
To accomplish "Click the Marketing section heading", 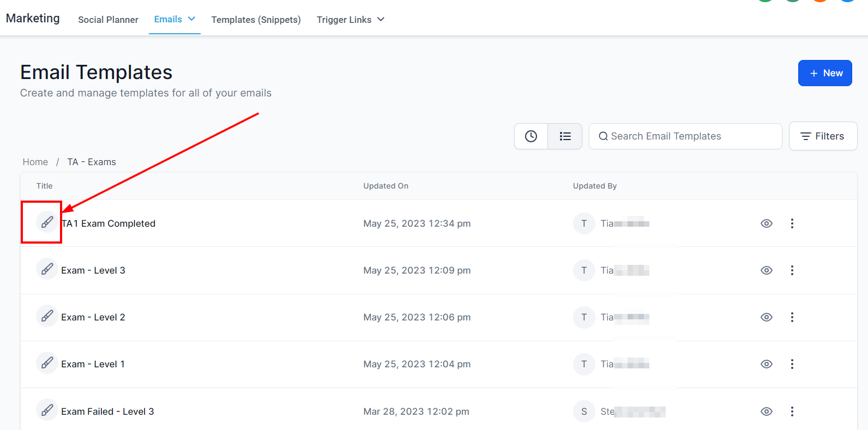I will pos(33,18).
